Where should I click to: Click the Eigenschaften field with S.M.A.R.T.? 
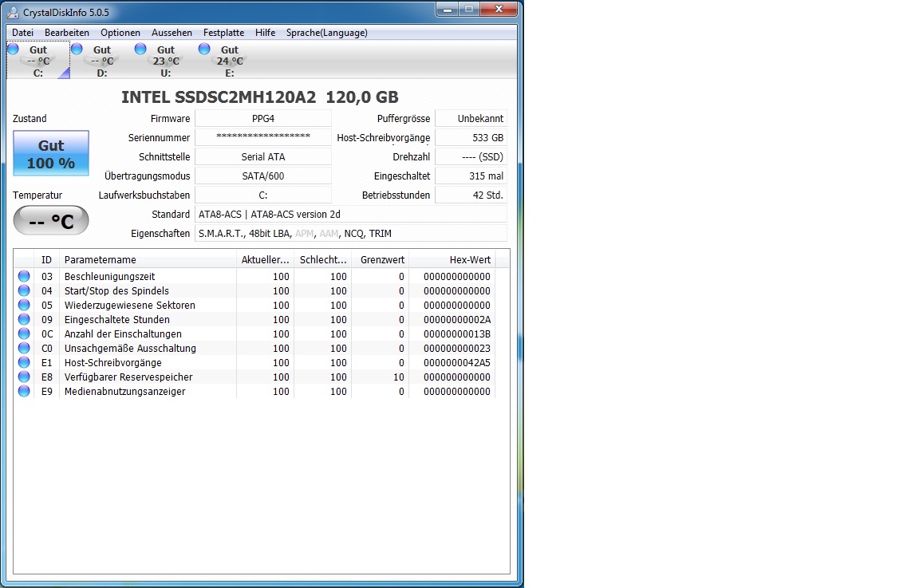click(351, 233)
